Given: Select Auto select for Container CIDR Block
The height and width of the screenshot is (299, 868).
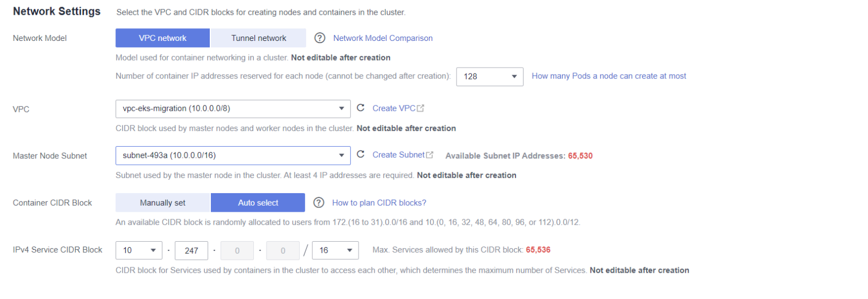Looking at the screenshot, I should click(258, 203).
